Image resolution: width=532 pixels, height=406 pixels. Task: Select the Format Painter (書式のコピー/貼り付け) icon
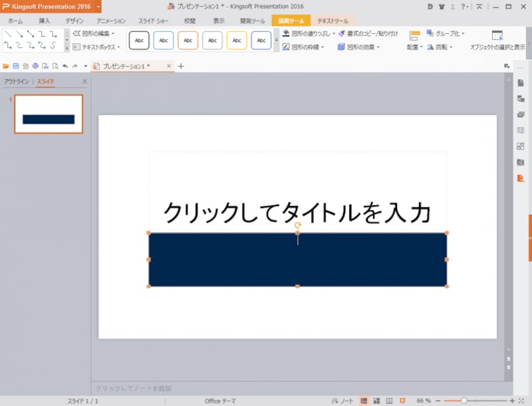[x=342, y=33]
